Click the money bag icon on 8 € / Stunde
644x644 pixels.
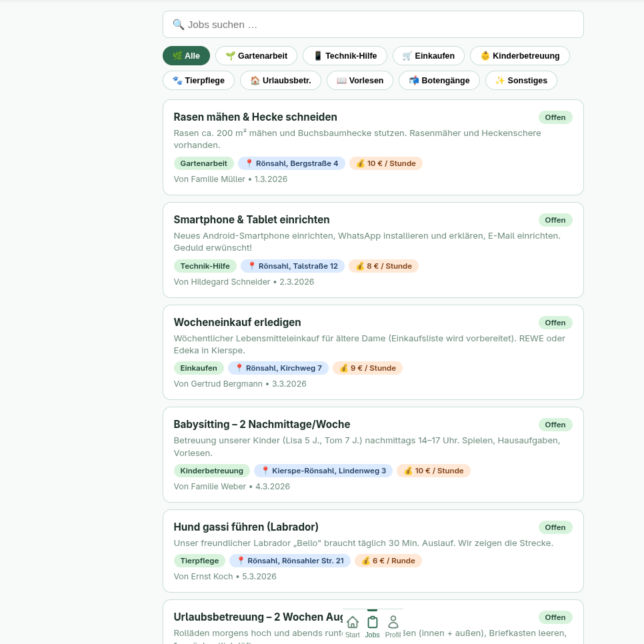click(x=360, y=266)
